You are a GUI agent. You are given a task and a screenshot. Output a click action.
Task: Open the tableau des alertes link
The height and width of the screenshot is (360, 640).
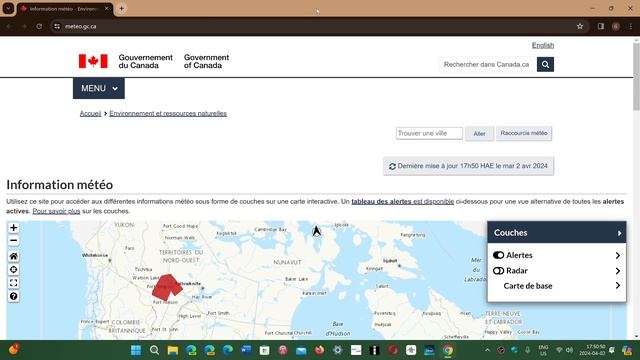pyautogui.click(x=402, y=202)
